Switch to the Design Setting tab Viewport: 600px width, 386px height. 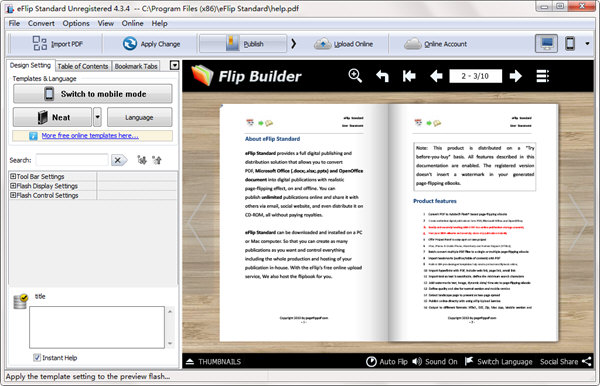point(30,65)
